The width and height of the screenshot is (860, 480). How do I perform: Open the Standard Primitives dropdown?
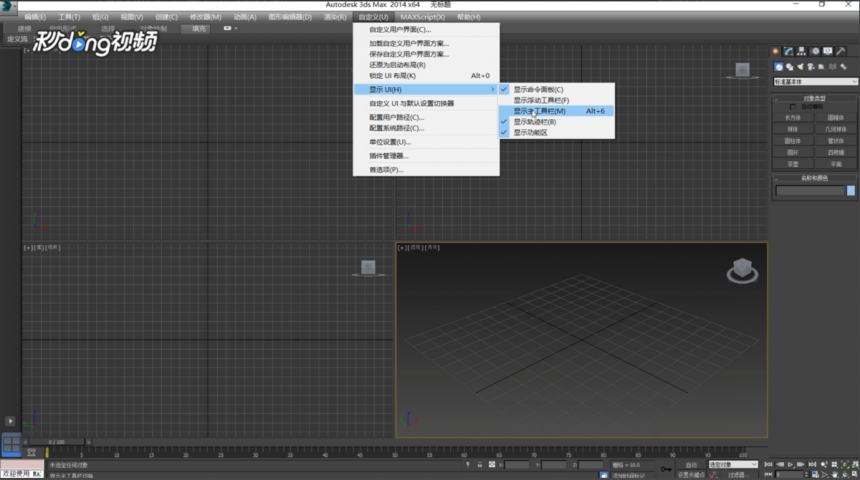(x=815, y=82)
